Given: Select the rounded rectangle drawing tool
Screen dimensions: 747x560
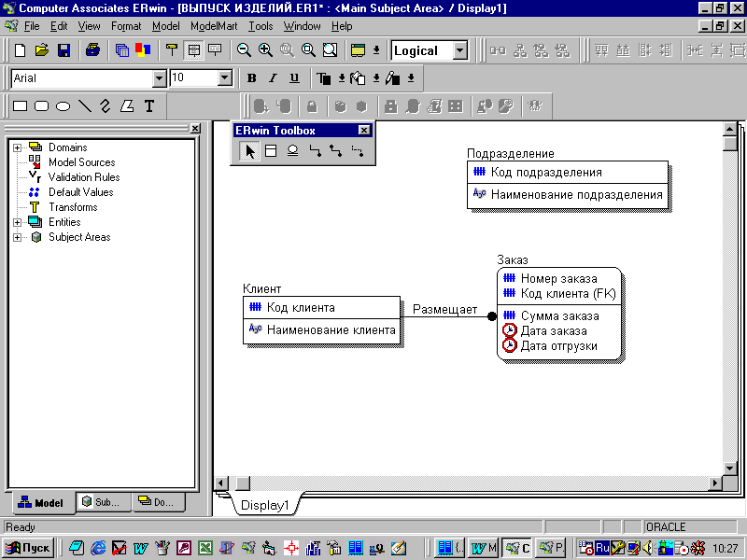Looking at the screenshot, I should click(42, 106).
